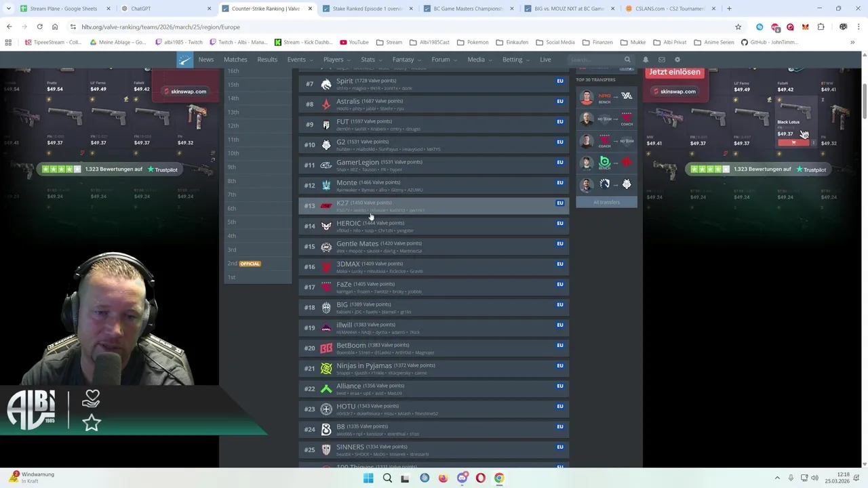Click the 3DMAX team logo
The width and height of the screenshot is (868, 488).
coord(326,267)
